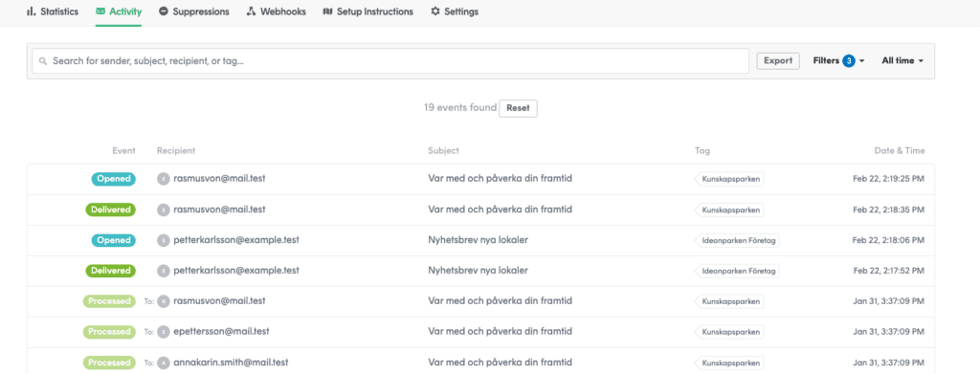The image size is (980, 374).
Task: Click the avatar beside epettersson@mail.test
Action: click(164, 332)
